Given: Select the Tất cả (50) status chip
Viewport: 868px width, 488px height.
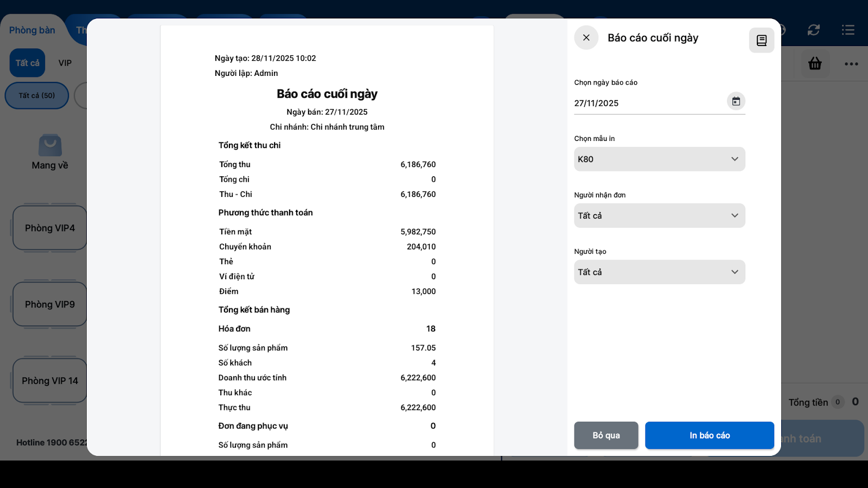Looking at the screenshot, I should [37, 95].
